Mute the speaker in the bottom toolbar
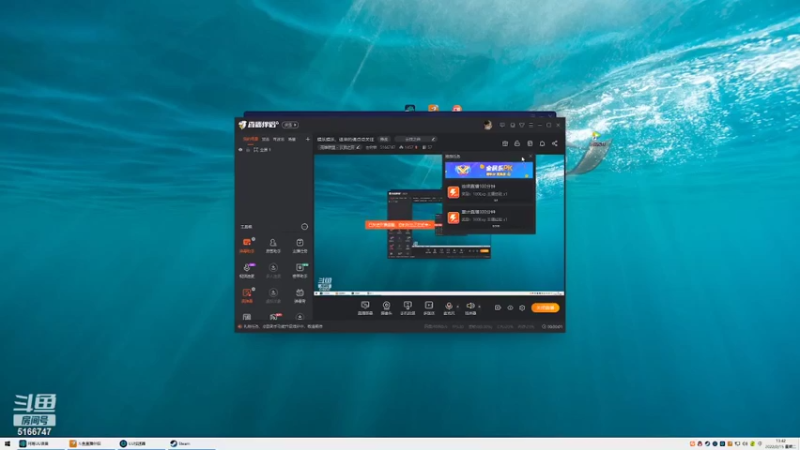 point(470,308)
